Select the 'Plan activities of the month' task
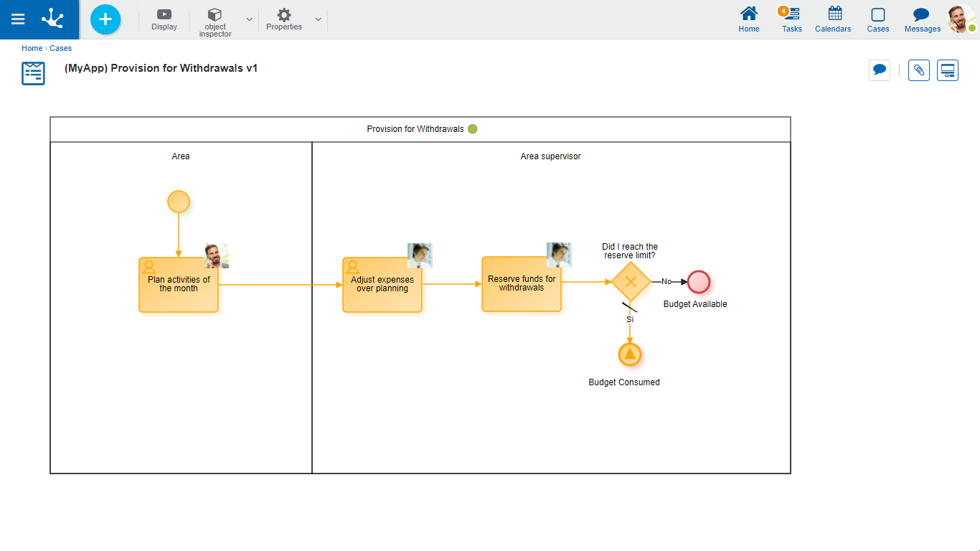980x551 pixels. [x=179, y=285]
